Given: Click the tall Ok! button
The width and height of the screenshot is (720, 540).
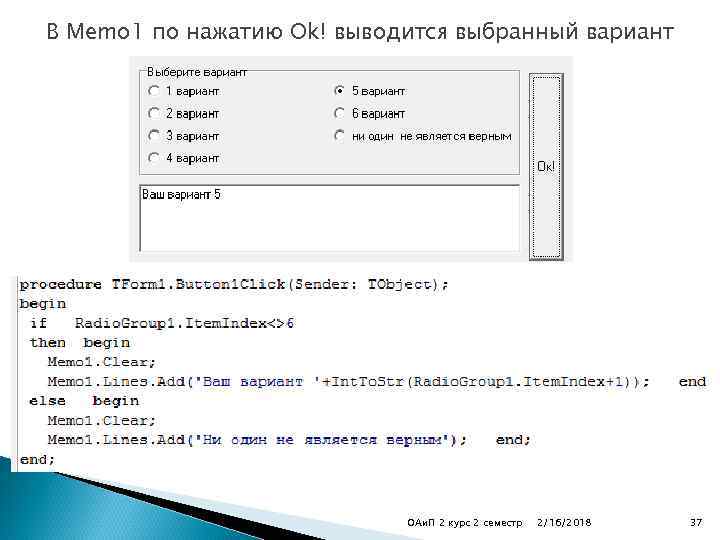Looking at the screenshot, I should [x=546, y=167].
